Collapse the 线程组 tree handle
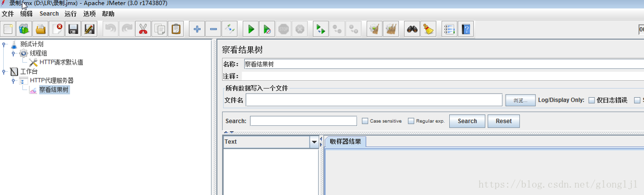This screenshot has width=644, height=195. tap(13, 54)
